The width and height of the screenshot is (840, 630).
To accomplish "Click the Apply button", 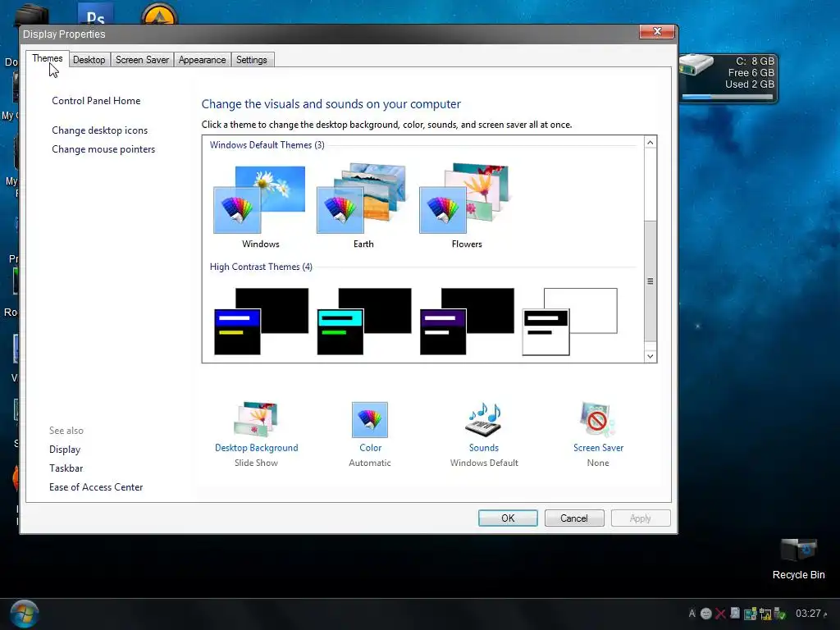I will click(x=641, y=518).
